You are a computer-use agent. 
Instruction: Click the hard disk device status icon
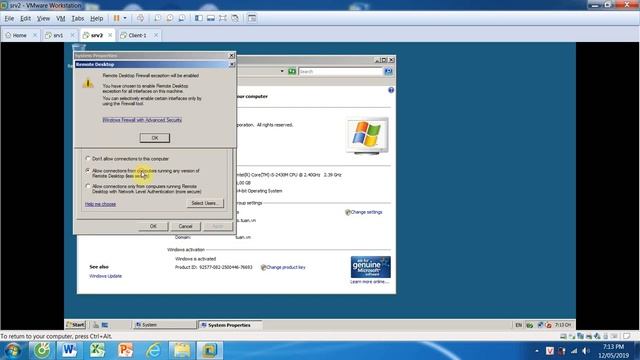click(563, 336)
